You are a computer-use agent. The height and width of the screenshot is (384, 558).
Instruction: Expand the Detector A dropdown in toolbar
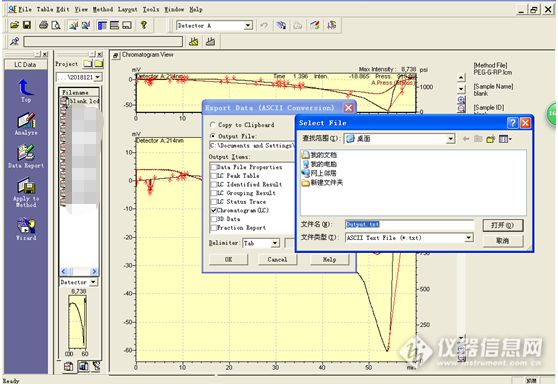tap(248, 26)
